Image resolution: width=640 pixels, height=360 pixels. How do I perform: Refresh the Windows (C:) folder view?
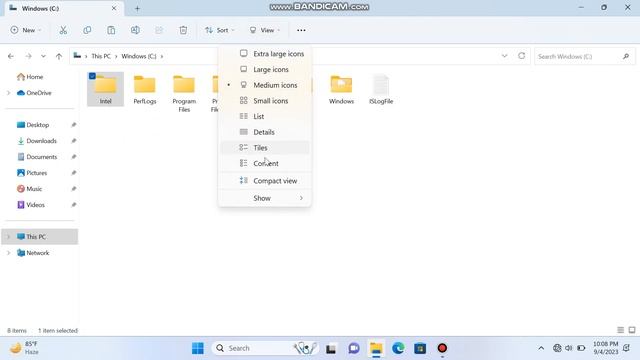click(x=522, y=56)
